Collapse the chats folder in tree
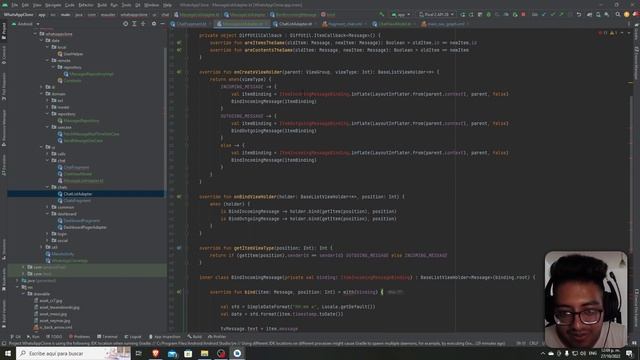 pos(47,187)
